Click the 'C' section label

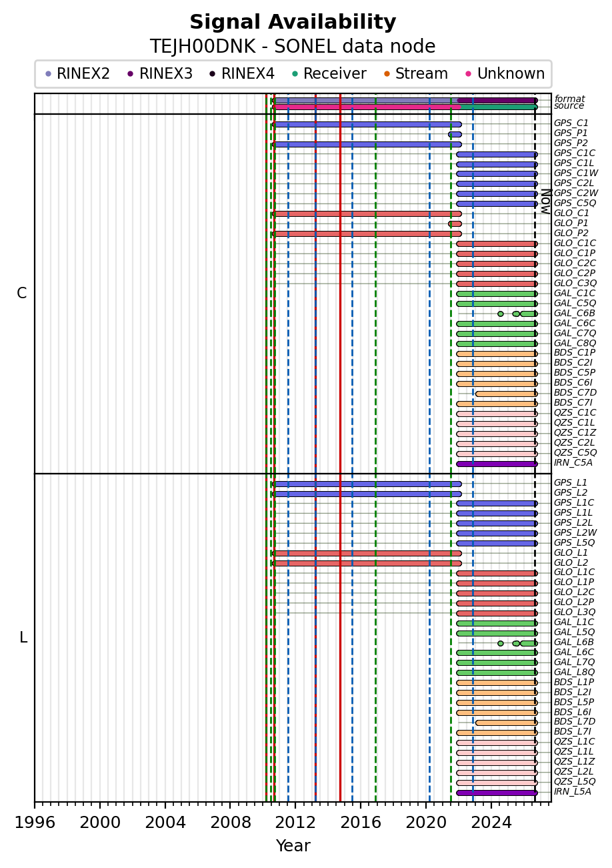[x=22, y=294]
